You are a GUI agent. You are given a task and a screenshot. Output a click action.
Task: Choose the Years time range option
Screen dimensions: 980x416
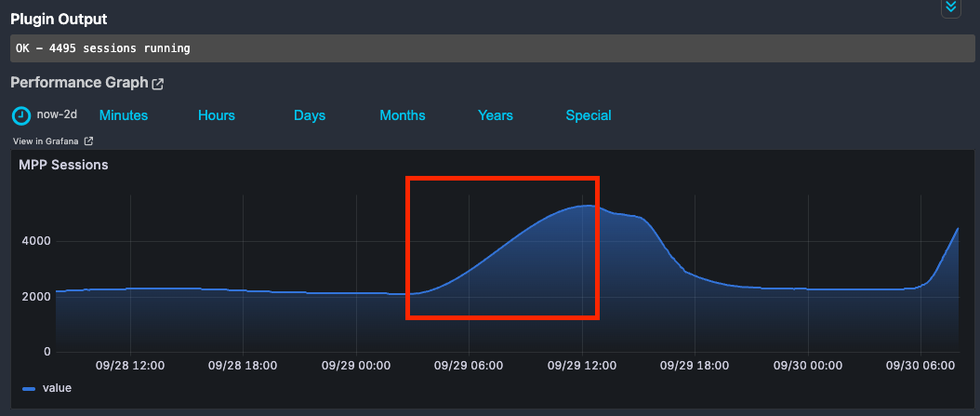click(x=496, y=115)
